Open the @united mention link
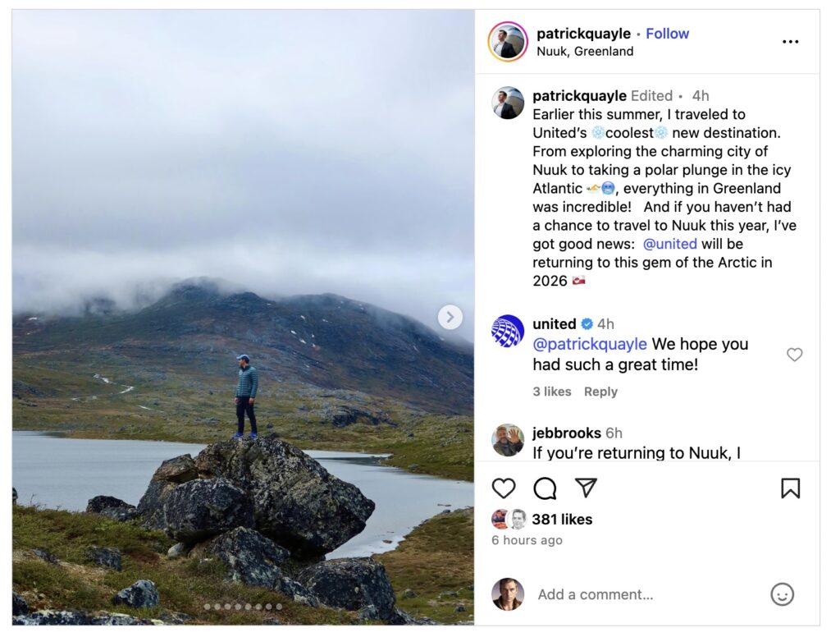The height and width of the screenshot is (637, 840). (x=669, y=244)
